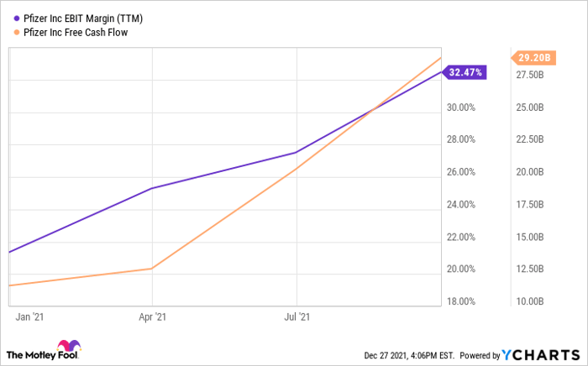The image size is (588, 366).
Task: Click the Jan '21 x-axis label
Action: 29,317
